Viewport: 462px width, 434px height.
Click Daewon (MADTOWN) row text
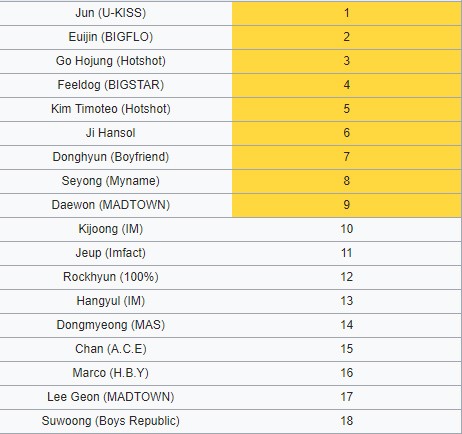(x=111, y=205)
